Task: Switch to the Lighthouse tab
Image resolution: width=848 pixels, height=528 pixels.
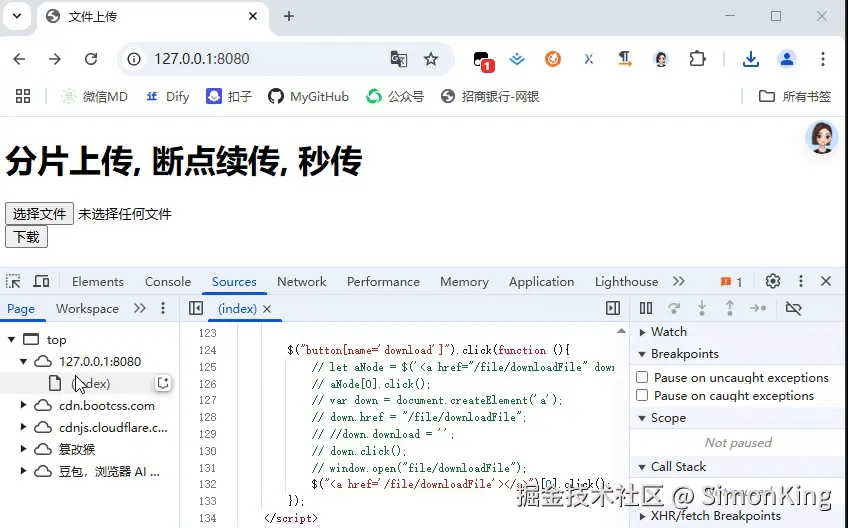Action: pos(626,282)
